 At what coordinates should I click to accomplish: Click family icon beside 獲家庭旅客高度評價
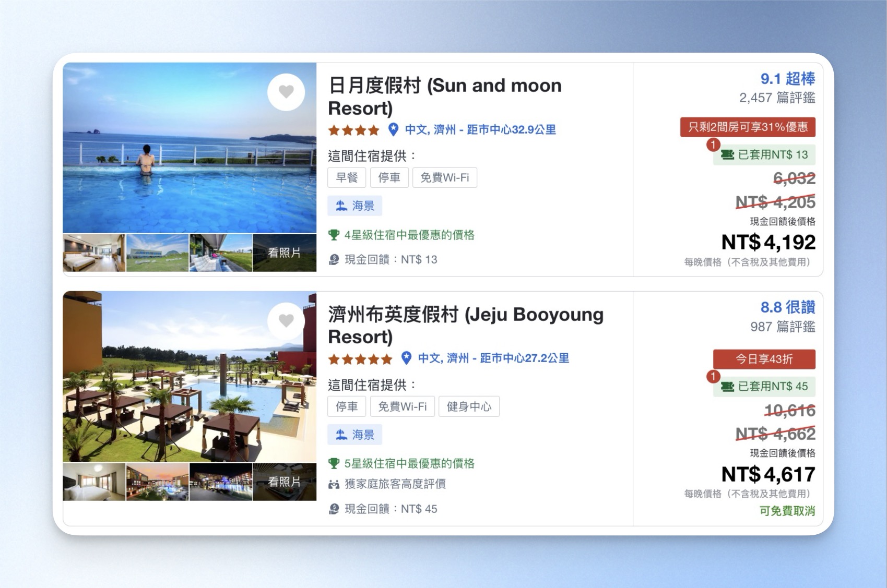tap(334, 485)
